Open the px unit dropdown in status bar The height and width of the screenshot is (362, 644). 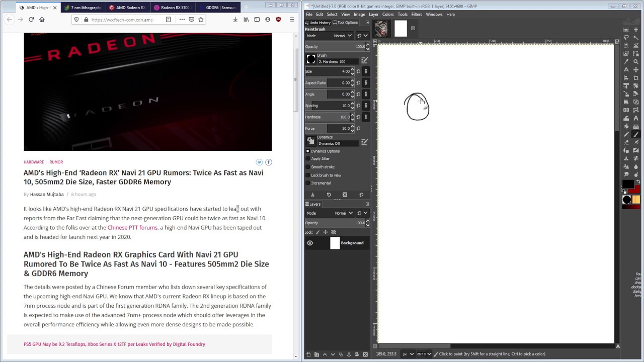point(408,354)
